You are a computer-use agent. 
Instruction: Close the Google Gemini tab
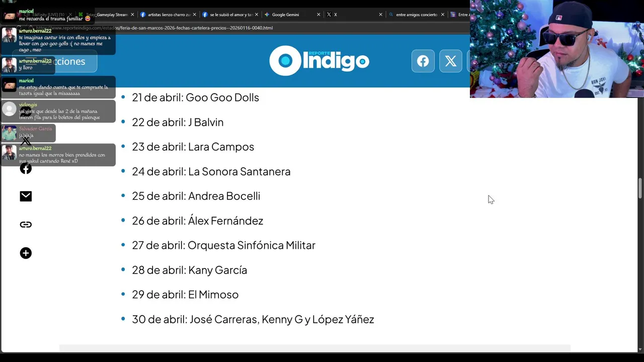[318, 15]
